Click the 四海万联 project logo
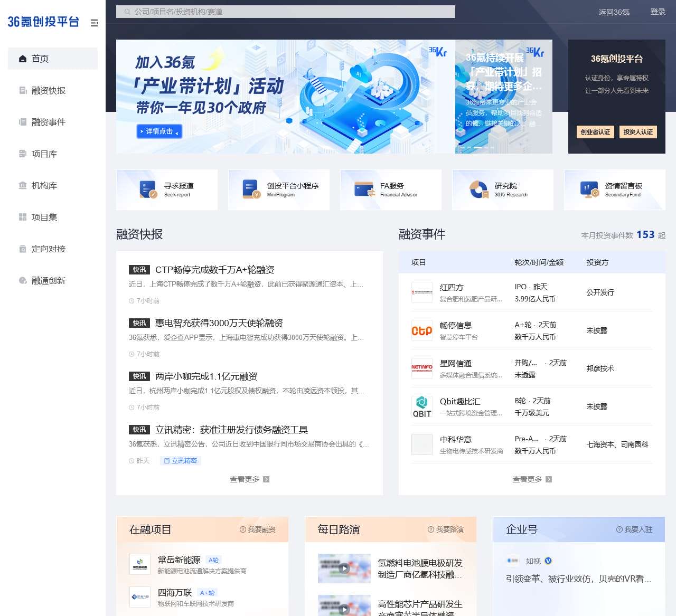Image resolution: width=676 pixels, height=616 pixels. [140, 597]
